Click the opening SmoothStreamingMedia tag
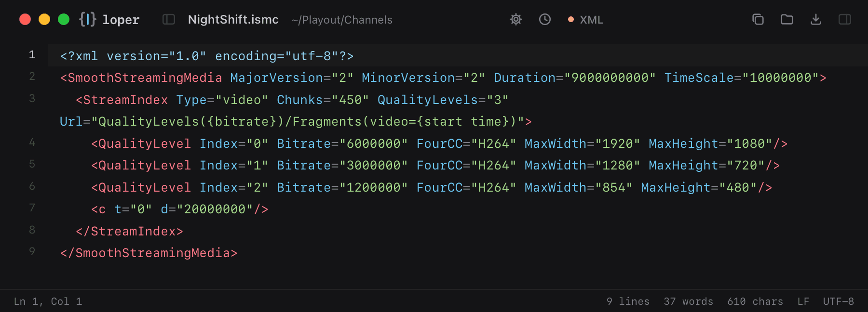 click(141, 78)
